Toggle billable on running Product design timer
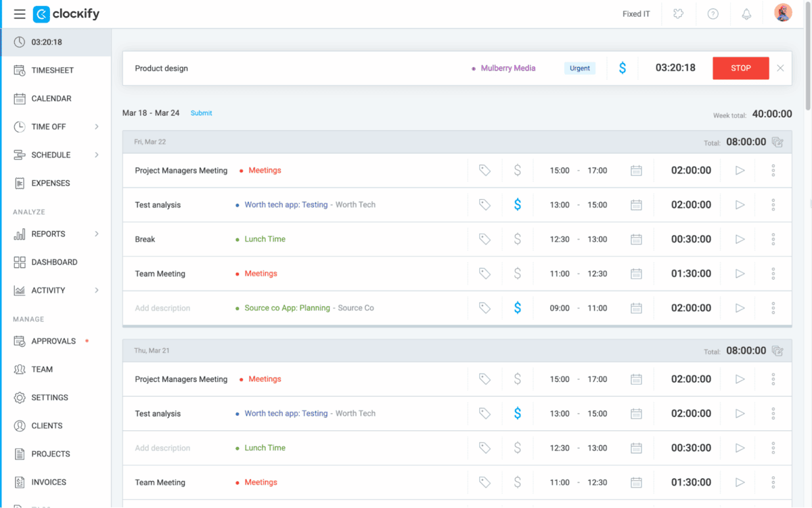 click(x=623, y=68)
